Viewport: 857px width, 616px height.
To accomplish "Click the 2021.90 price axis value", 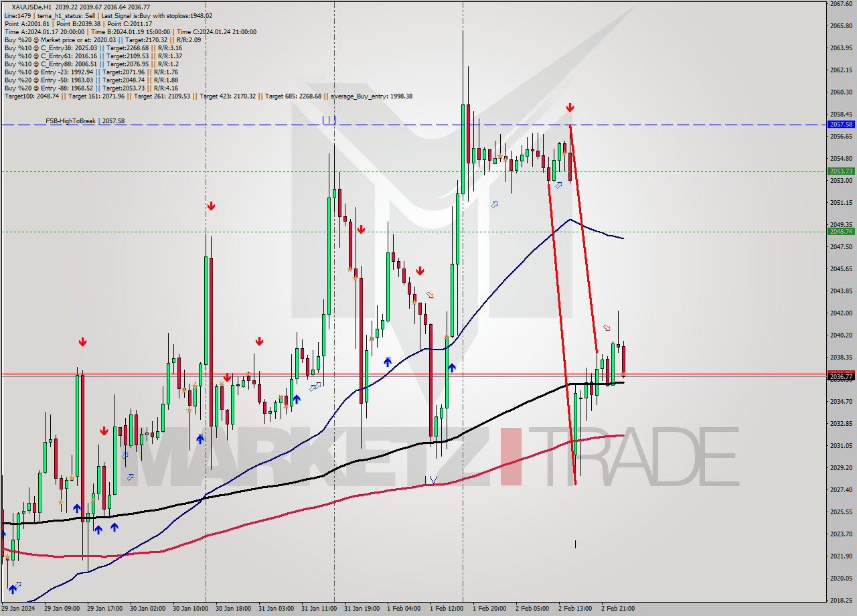I will [840, 556].
